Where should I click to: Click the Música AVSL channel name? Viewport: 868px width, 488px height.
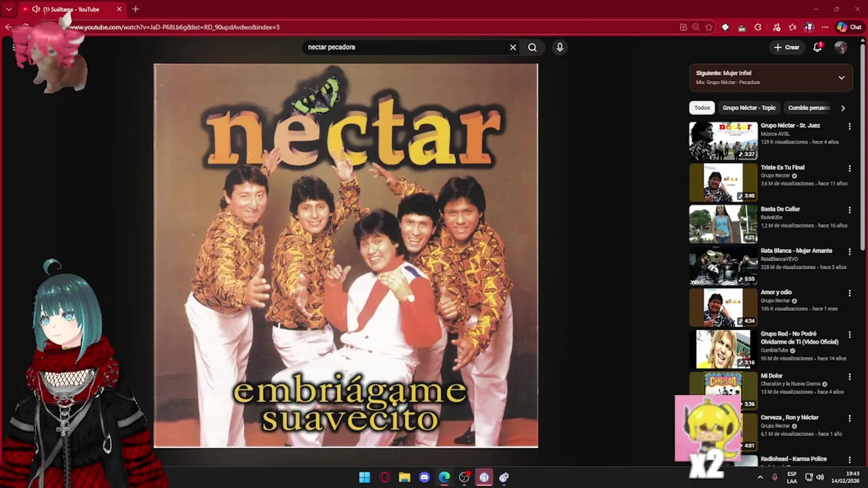click(x=775, y=134)
